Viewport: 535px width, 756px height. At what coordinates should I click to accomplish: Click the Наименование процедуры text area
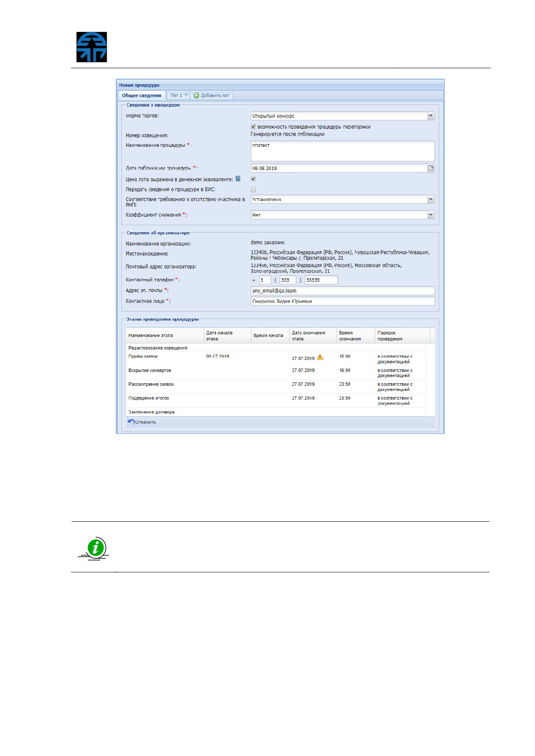pos(342,151)
